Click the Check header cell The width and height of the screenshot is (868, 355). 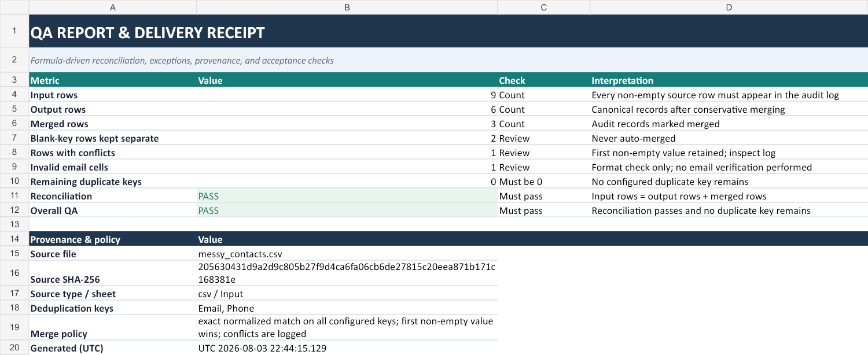pyautogui.click(x=544, y=80)
